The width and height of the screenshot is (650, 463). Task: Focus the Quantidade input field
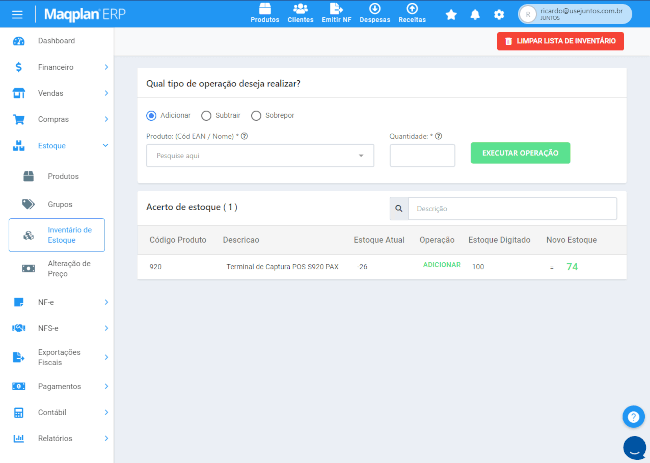click(422, 155)
